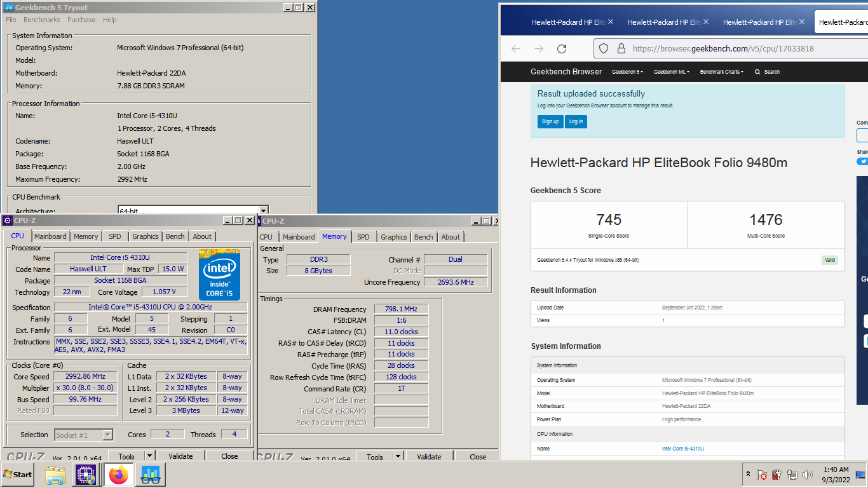Screen dimensions: 868x488
Task: Open the Help menu in Geekbench
Action: click(x=110, y=20)
